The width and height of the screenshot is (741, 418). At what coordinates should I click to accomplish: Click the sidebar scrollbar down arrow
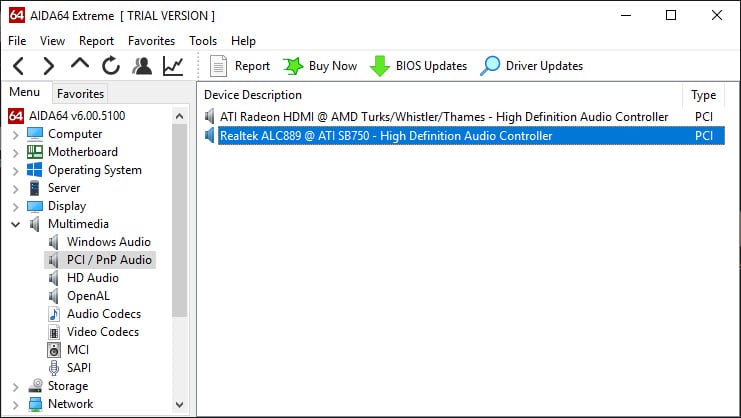(x=180, y=405)
